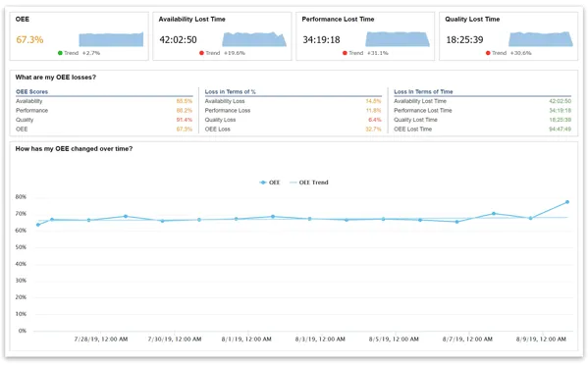
Task: Toggle the OEE series in chart legend
Action: [x=270, y=183]
